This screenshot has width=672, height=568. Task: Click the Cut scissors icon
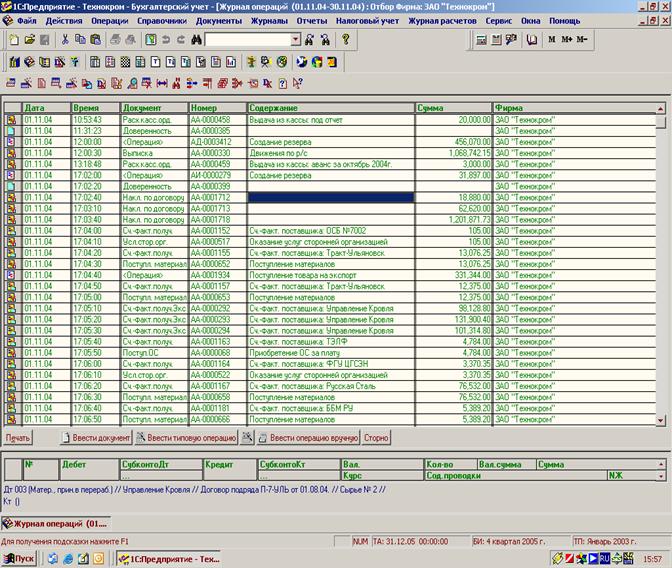pos(65,39)
